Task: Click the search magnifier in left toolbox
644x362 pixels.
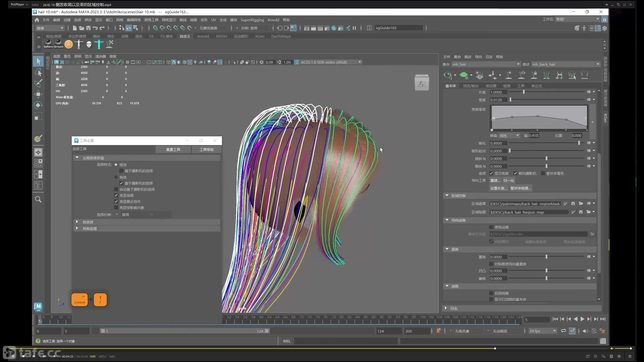Action: (38, 199)
